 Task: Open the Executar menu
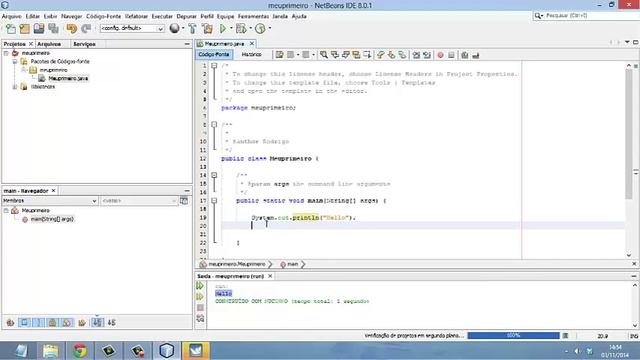coord(162,16)
